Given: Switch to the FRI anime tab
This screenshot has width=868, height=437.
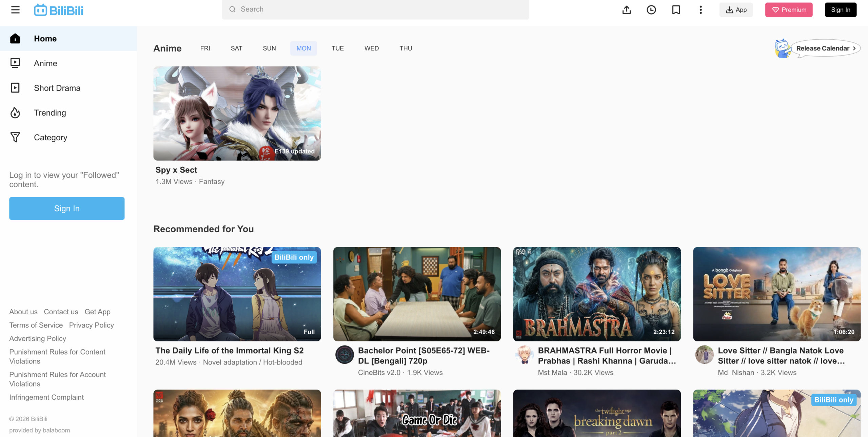Looking at the screenshot, I should 205,48.
